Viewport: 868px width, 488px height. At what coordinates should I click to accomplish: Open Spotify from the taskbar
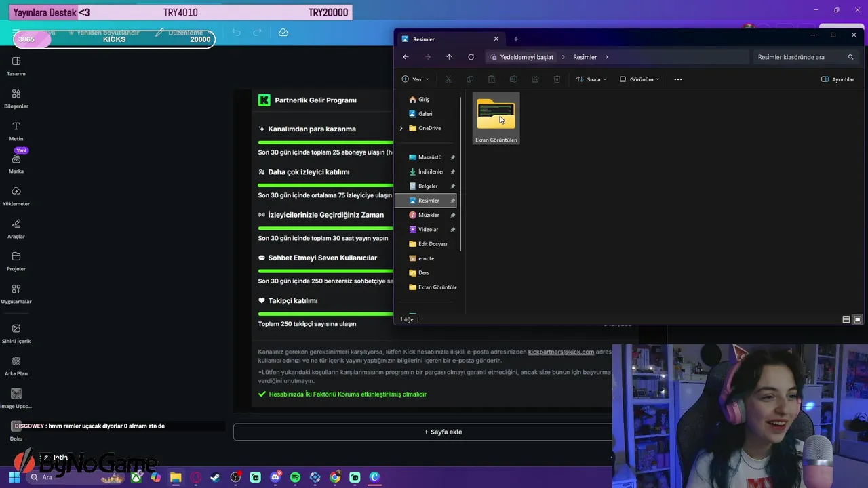[x=295, y=477]
